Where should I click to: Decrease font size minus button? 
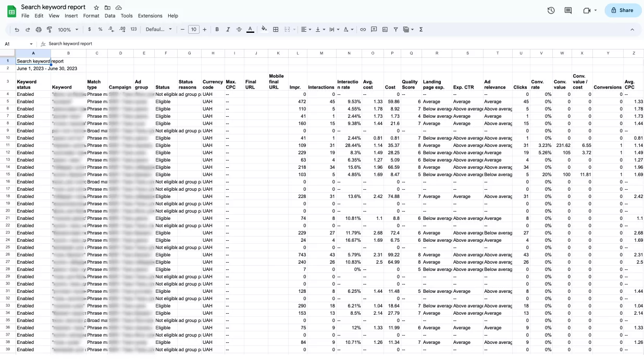point(183,30)
